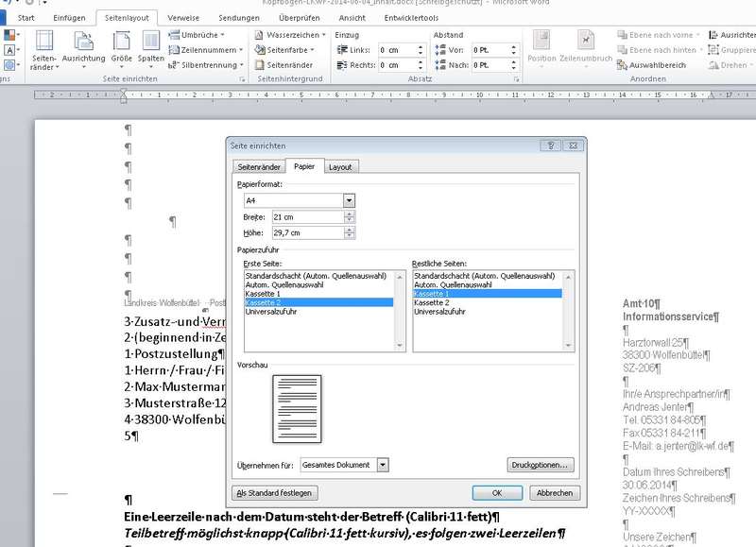Click the dialog help question mark button
Screen dimensions: 756x547
click(x=551, y=145)
